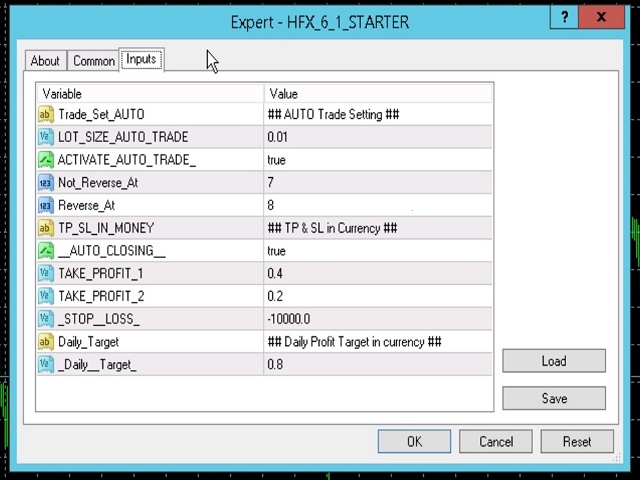Image resolution: width=640 pixels, height=480 pixels.
Task: Click the Reverse_At variable name
Action: click(x=87, y=205)
